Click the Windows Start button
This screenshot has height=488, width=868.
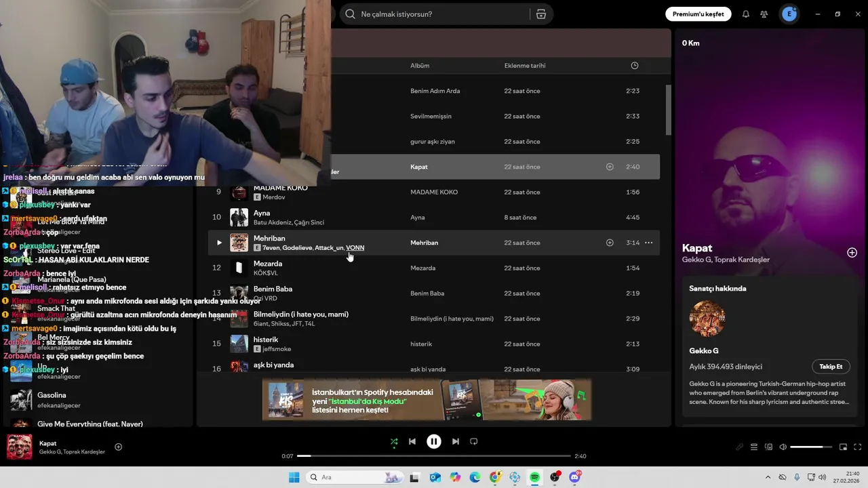coord(294,477)
